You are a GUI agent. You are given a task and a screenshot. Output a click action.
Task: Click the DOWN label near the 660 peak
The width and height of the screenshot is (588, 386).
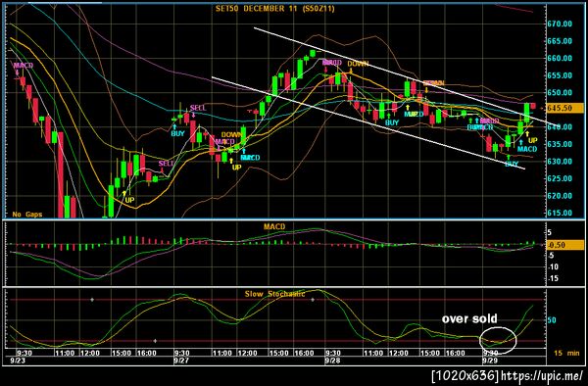point(358,64)
